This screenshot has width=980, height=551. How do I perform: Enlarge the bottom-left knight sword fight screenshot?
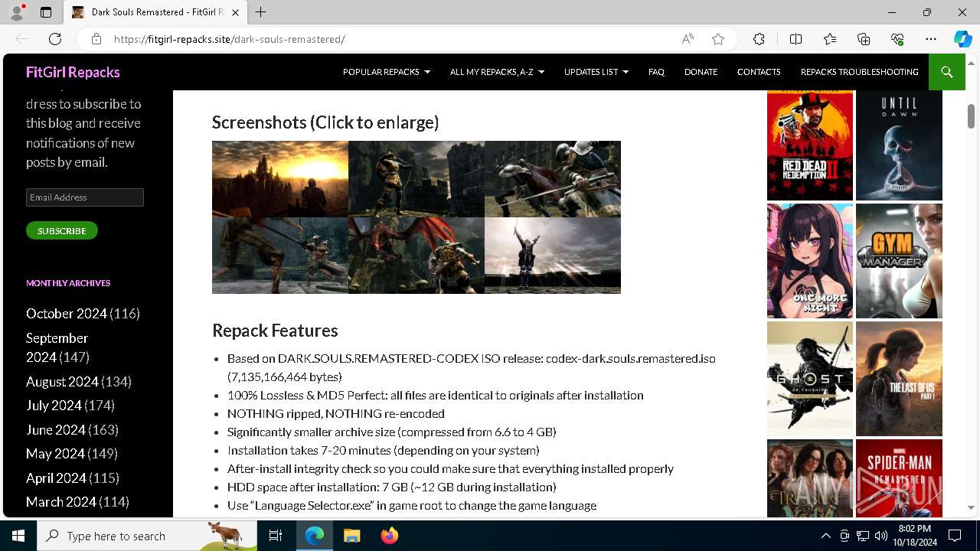(280, 256)
